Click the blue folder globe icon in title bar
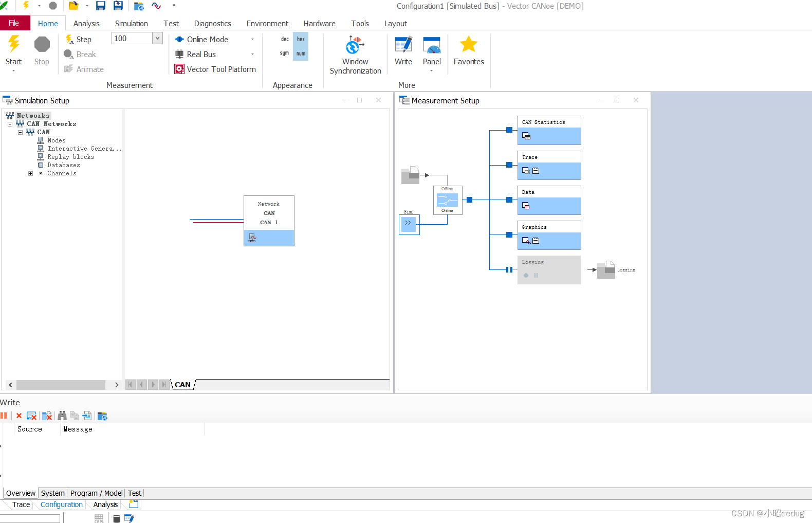This screenshot has height=523, width=812. click(x=139, y=6)
